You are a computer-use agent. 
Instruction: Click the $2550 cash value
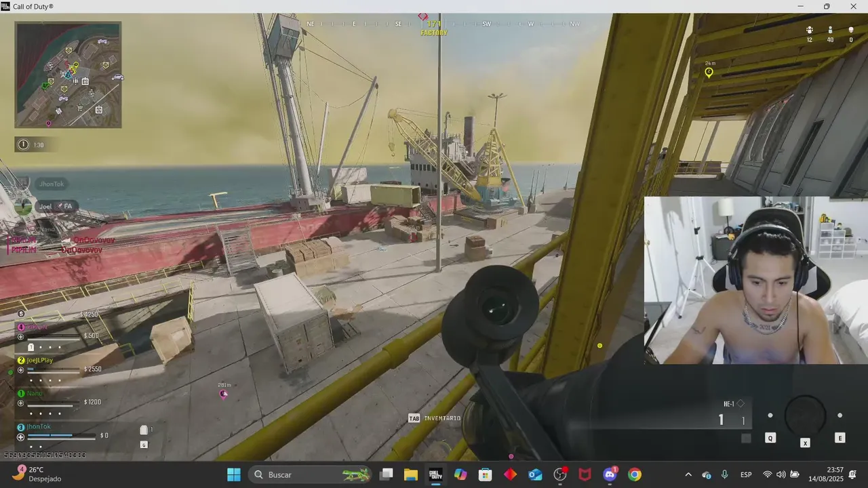[94, 369]
